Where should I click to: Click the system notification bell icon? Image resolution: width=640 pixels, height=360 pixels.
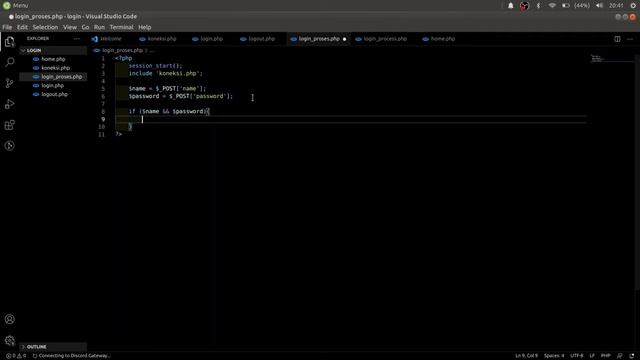(x=511, y=6)
